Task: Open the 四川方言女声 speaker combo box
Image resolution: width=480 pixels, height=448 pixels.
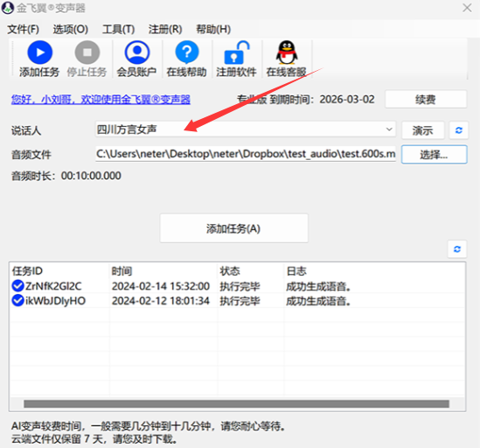Action: click(246, 129)
